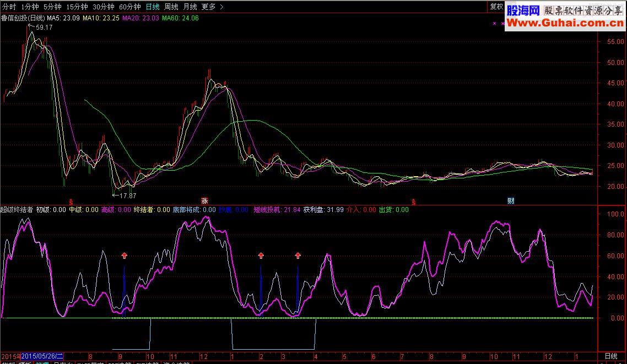Click the MA60: 24.06 indicator label
Screen dimensions: 627x364
tap(180, 18)
